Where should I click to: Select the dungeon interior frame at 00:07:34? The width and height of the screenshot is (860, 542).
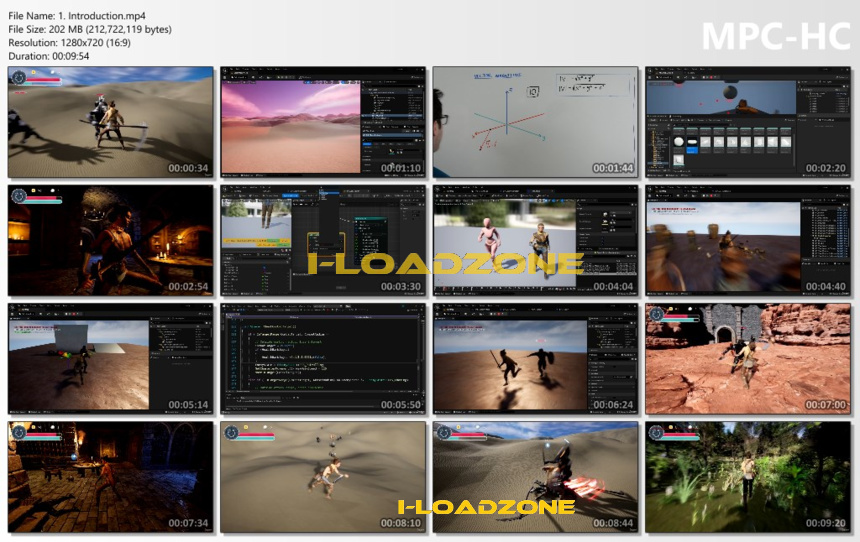[111, 477]
